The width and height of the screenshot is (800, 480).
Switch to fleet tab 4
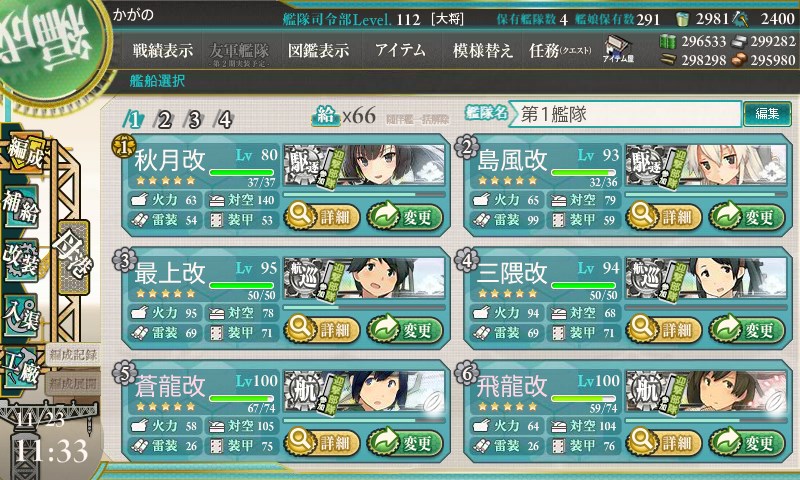225,120
